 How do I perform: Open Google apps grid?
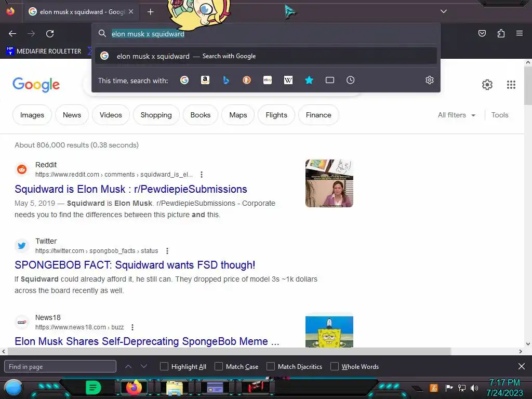pyautogui.click(x=511, y=85)
